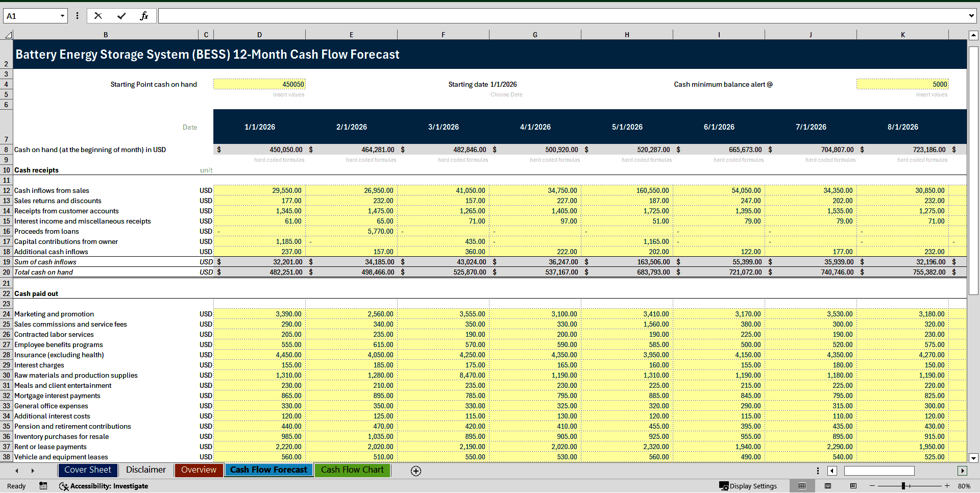Screen dimensions: 980x493
Task: Click the New Sheet (+) button
Action: (x=416, y=471)
